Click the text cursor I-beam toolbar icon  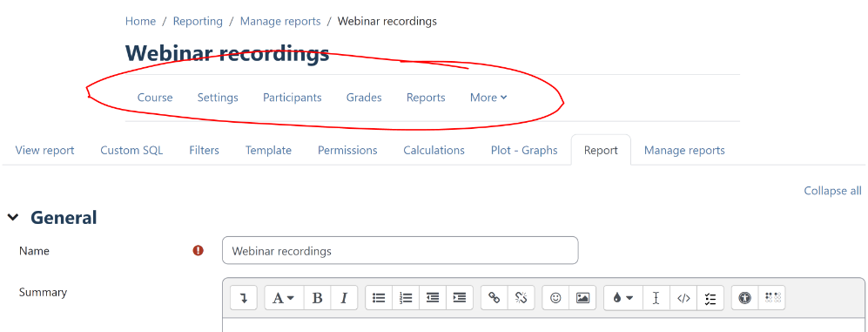pyautogui.click(x=656, y=298)
